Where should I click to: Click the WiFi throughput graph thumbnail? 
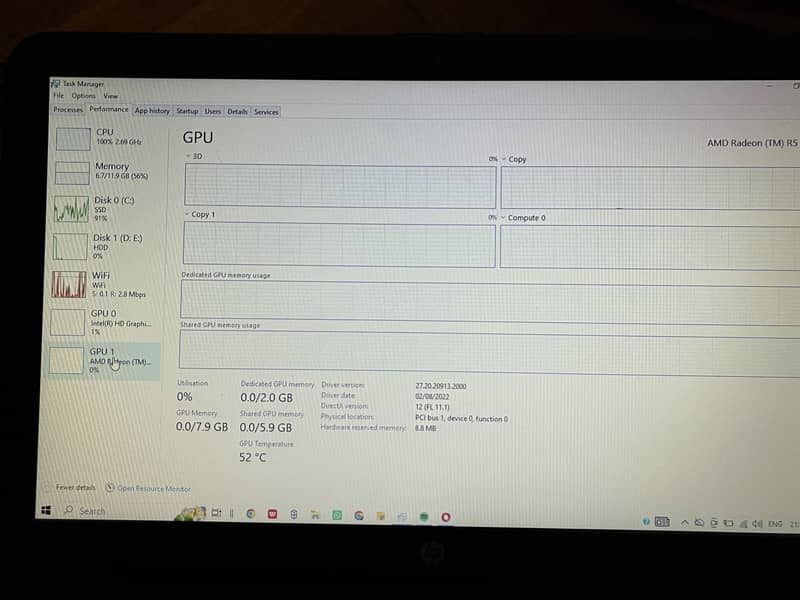(69, 284)
